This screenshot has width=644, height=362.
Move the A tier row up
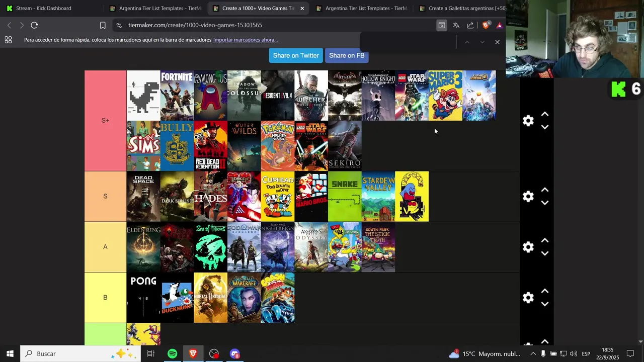(545, 241)
